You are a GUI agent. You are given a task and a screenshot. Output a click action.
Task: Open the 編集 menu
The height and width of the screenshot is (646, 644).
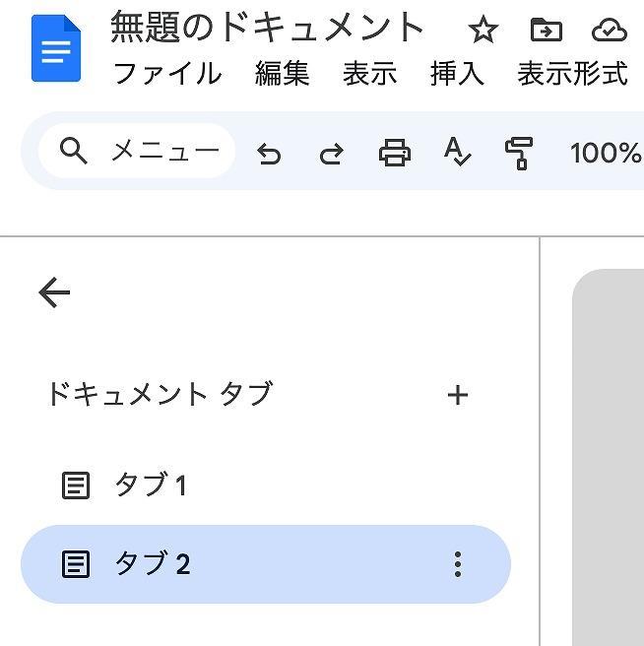point(283,74)
